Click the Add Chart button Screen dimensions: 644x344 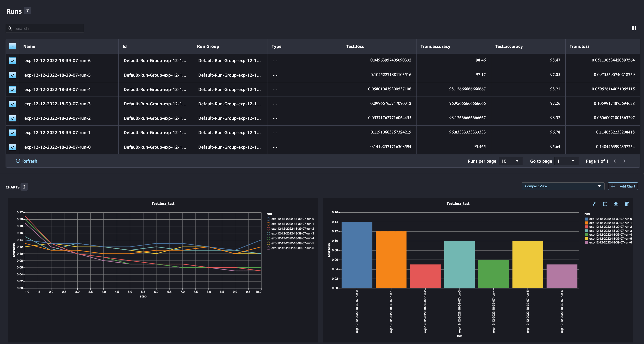click(x=623, y=186)
